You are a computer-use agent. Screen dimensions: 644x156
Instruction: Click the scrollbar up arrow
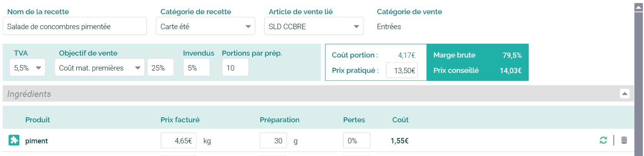[x=639, y=7]
